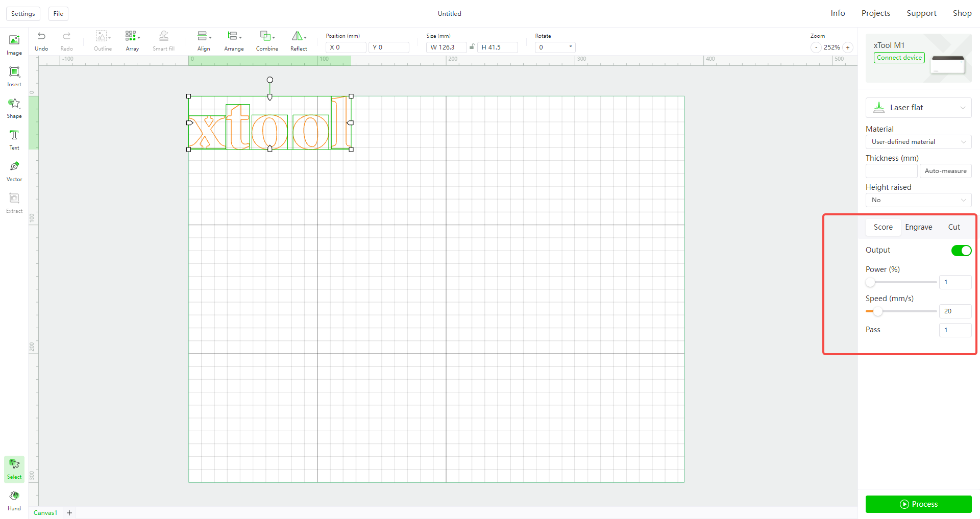The image size is (980, 519).
Task: Open the User-defined material dropdown
Action: (x=918, y=142)
